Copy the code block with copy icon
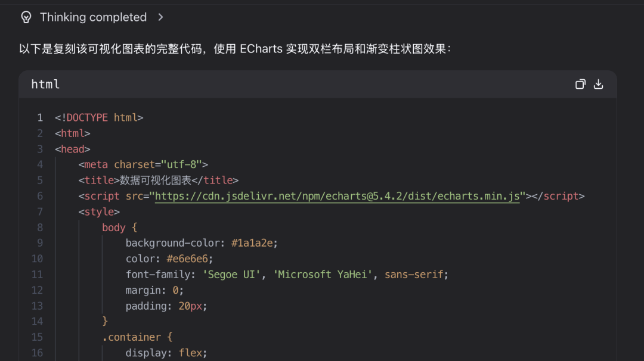 coord(580,84)
